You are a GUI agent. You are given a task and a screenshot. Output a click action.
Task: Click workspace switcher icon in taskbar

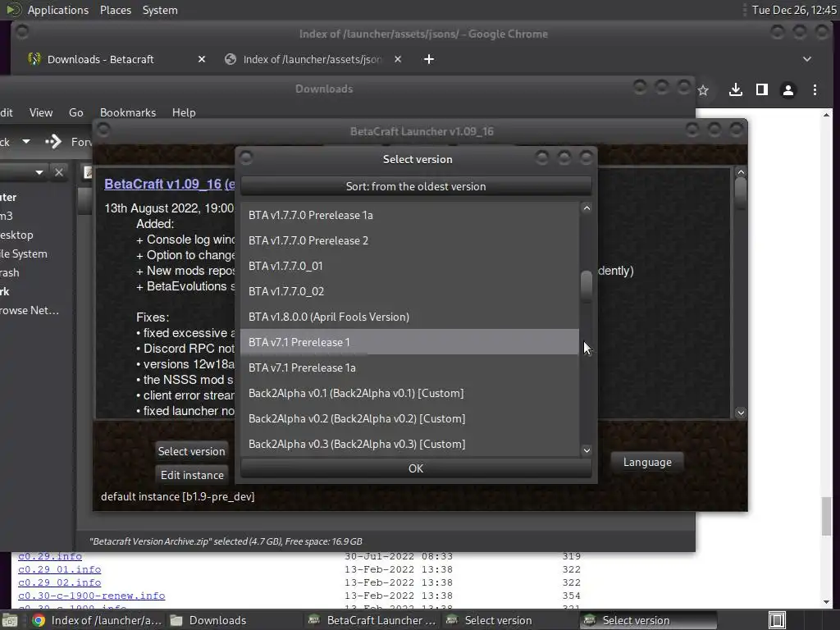click(x=777, y=620)
